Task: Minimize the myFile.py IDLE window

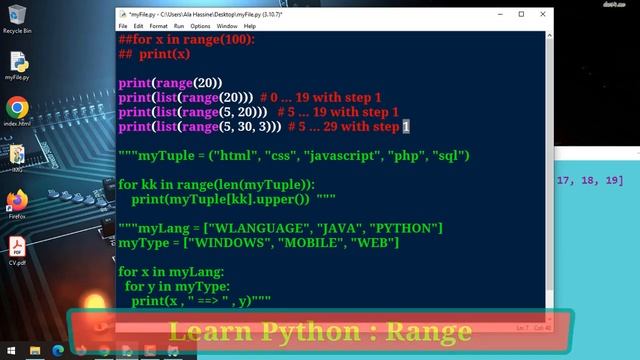Action: tap(500, 14)
